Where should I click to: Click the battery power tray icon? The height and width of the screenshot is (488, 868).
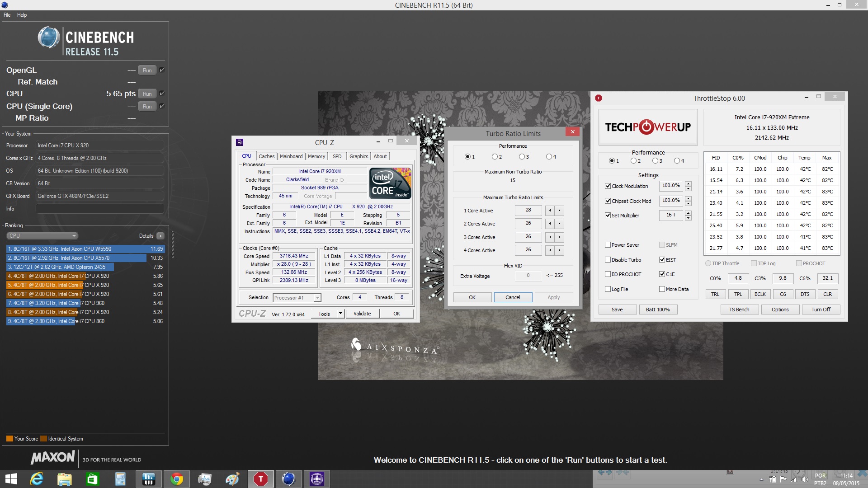click(773, 479)
